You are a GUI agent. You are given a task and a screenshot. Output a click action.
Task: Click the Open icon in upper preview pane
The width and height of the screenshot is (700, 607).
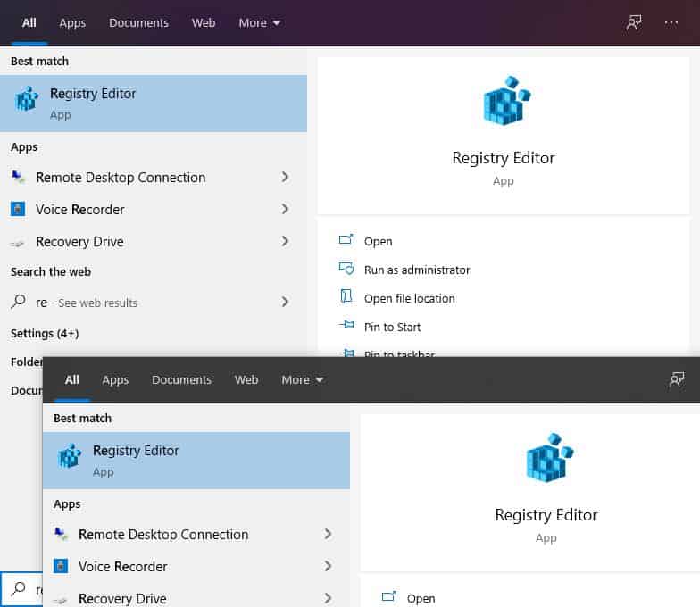pyautogui.click(x=346, y=240)
